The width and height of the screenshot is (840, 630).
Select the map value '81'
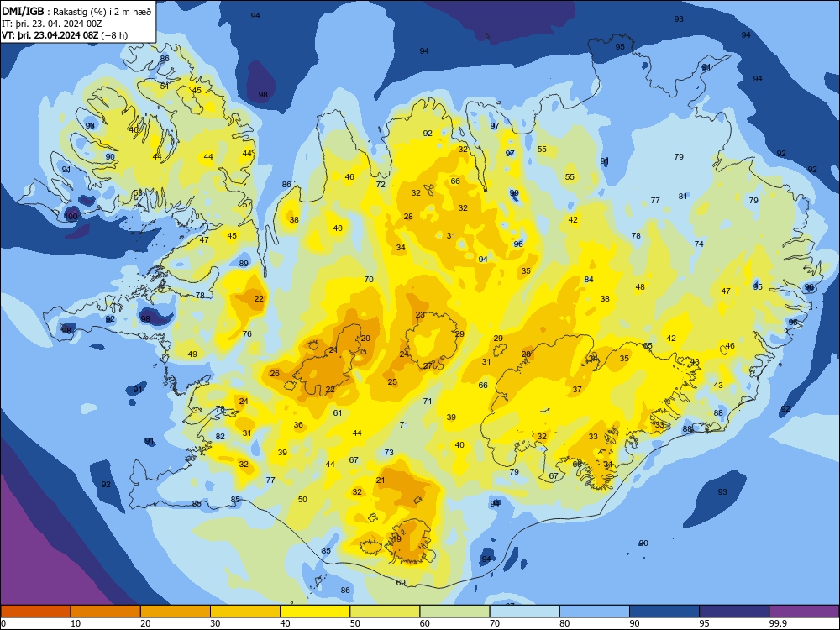[x=682, y=197]
